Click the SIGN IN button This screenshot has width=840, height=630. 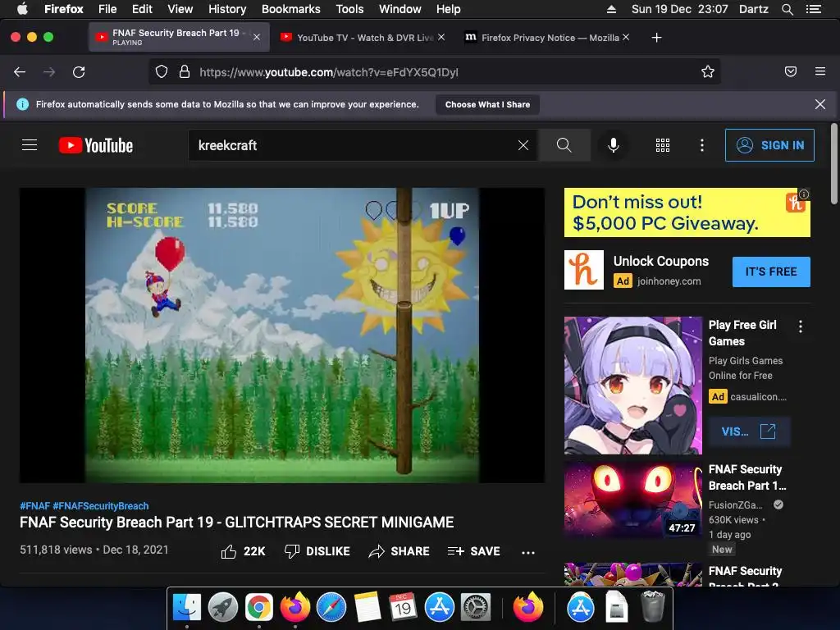click(x=769, y=145)
